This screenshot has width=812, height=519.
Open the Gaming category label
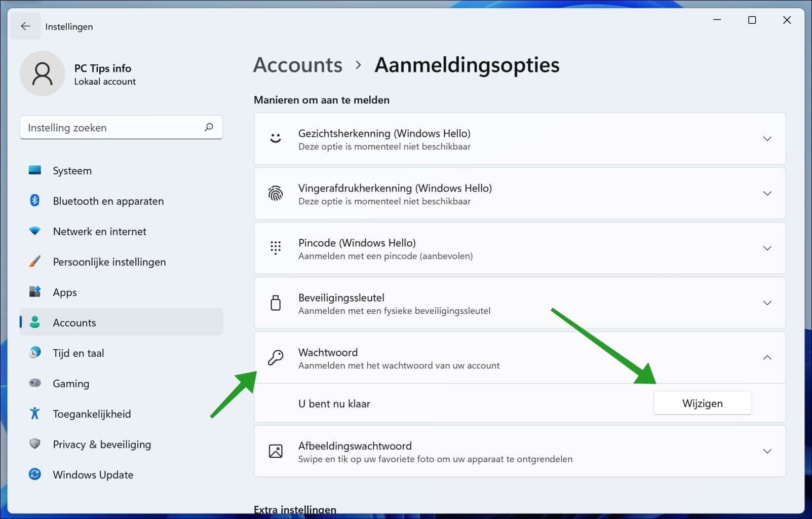click(71, 384)
